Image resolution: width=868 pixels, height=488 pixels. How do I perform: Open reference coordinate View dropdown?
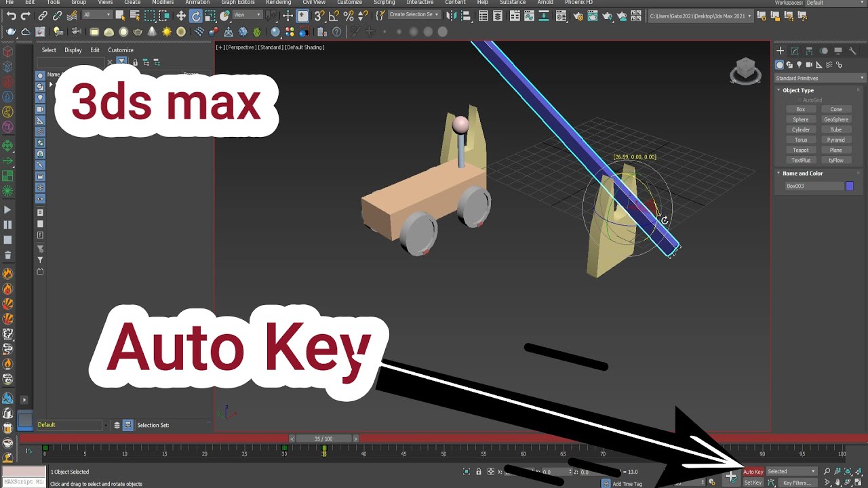pyautogui.click(x=248, y=15)
